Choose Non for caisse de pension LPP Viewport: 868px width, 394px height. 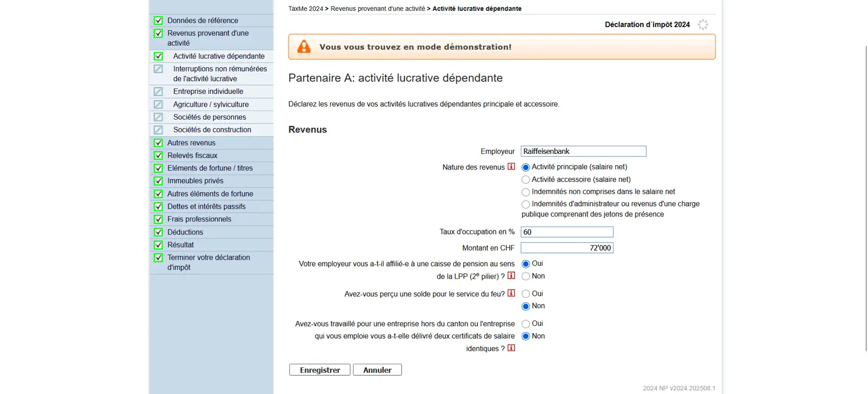[x=526, y=276]
